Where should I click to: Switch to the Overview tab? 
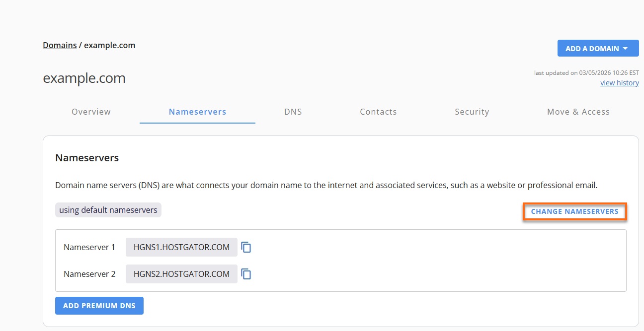[x=91, y=112]
